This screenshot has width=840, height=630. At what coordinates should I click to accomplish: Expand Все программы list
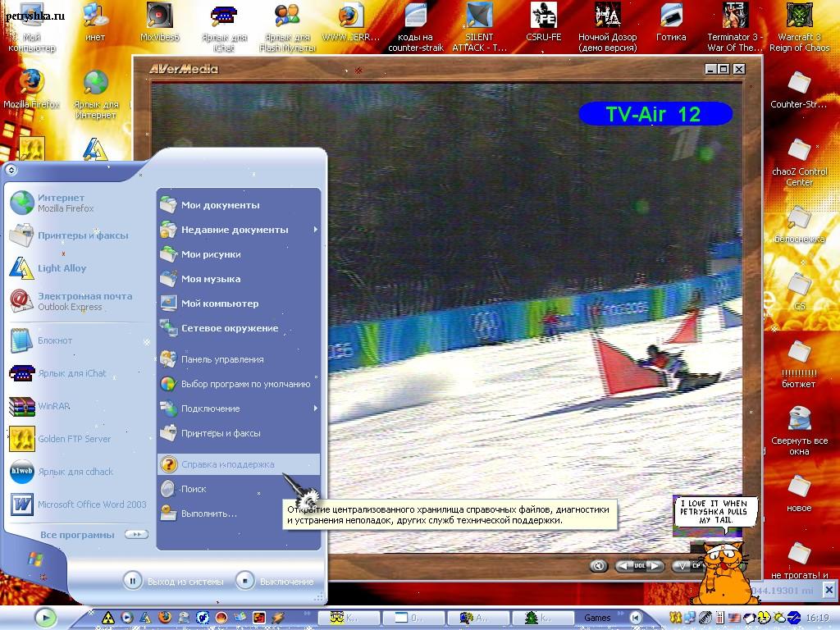94,535
